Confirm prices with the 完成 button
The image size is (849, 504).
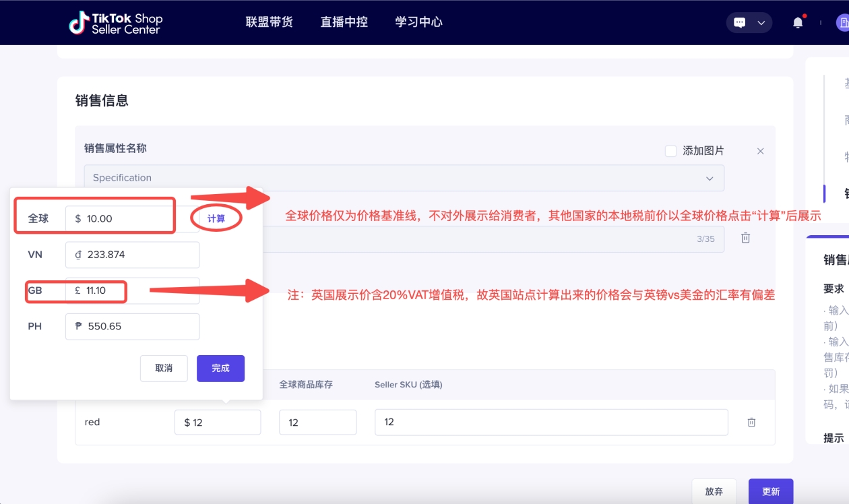click(220, 368)
